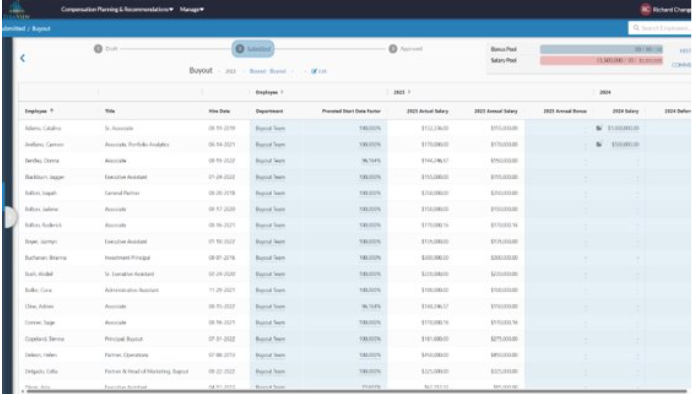
Task: Select employee Bentley, Donna
Action: (42, 161)
